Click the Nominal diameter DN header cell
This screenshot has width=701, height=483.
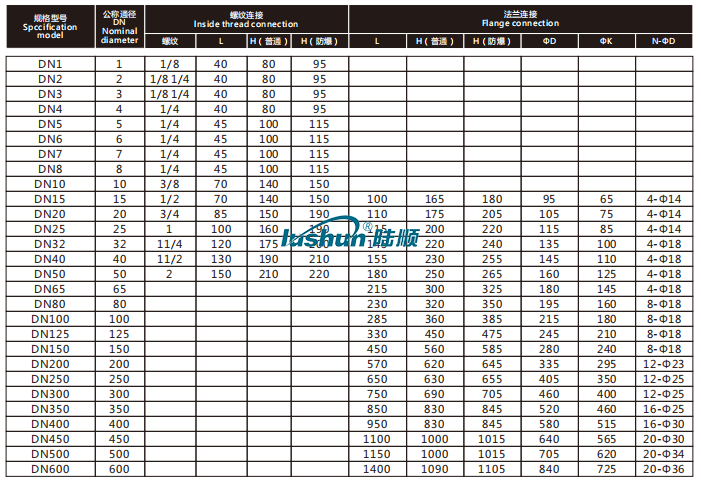(x=119, y=26)
